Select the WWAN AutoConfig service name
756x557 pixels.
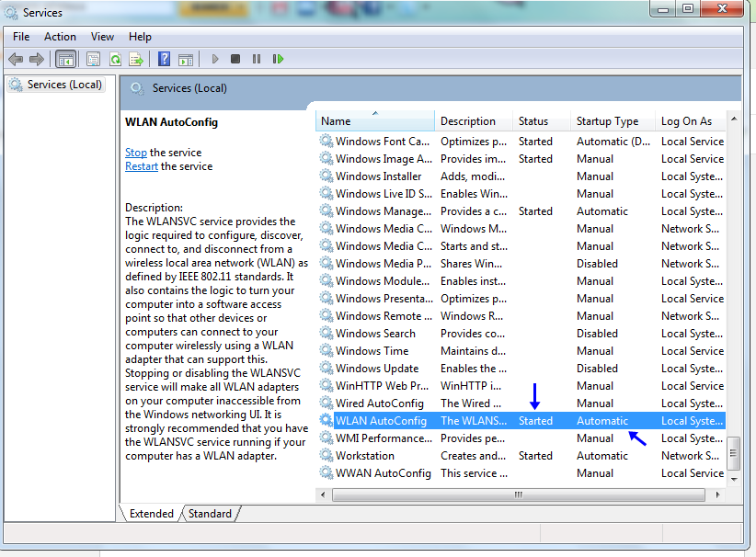pos(384,472)
